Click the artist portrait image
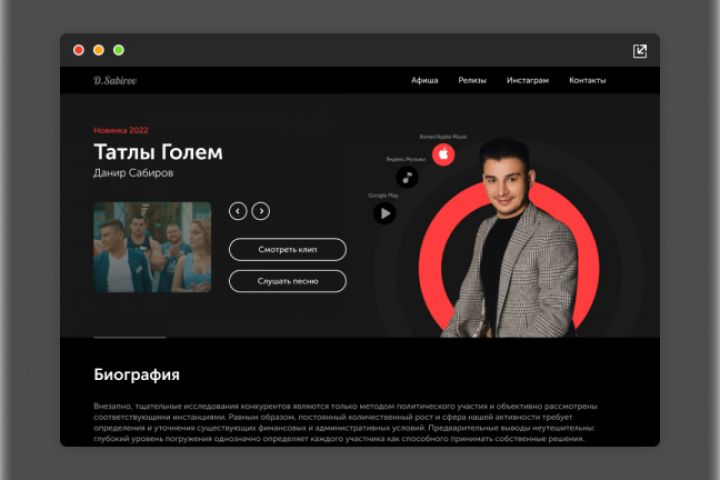Image resolution: width=720 pixels, height=480 pixels. pos(511,237)
